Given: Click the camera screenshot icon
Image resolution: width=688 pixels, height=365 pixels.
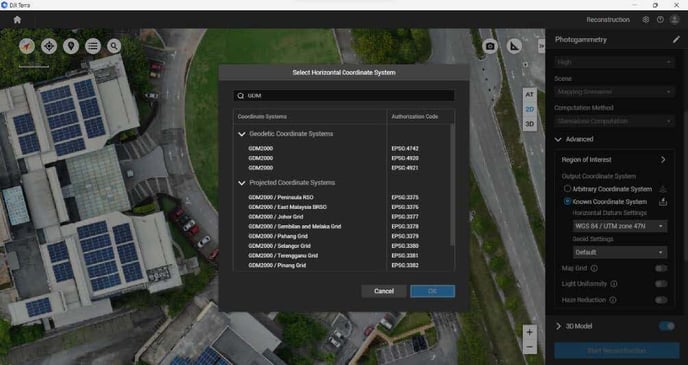Looking at the screenshot, I should 490,46.
